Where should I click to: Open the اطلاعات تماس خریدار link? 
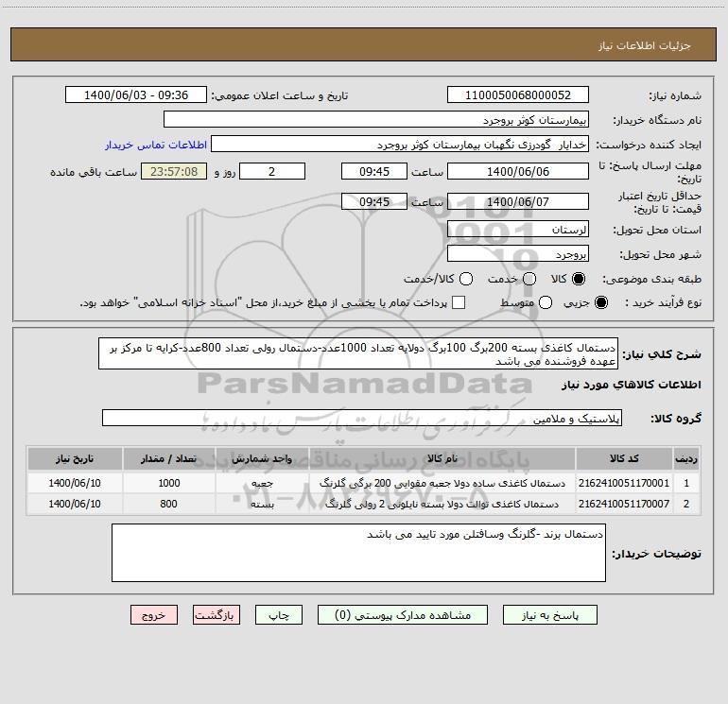coord(156,145)
